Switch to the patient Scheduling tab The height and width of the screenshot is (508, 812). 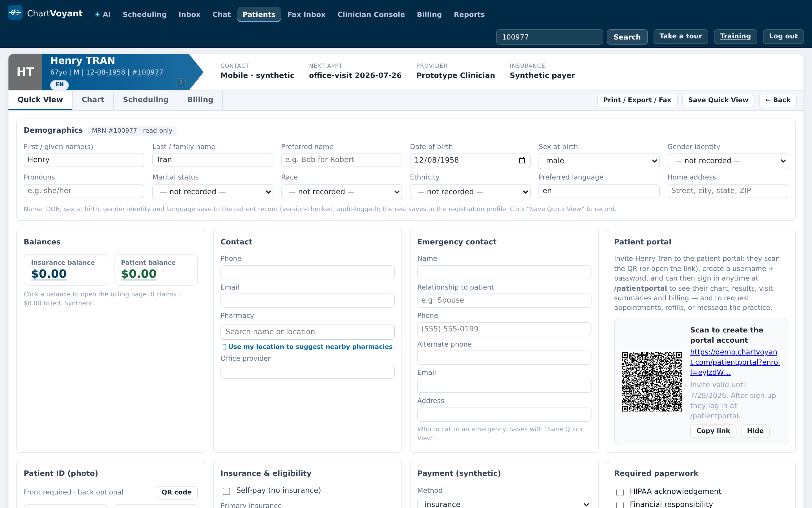tap(145, 100)
